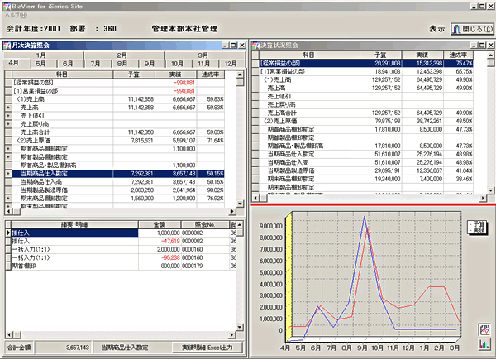Expand the 売上戻り高 row arrow
Viewport: 496px width, 360px height.
[8, 124]
